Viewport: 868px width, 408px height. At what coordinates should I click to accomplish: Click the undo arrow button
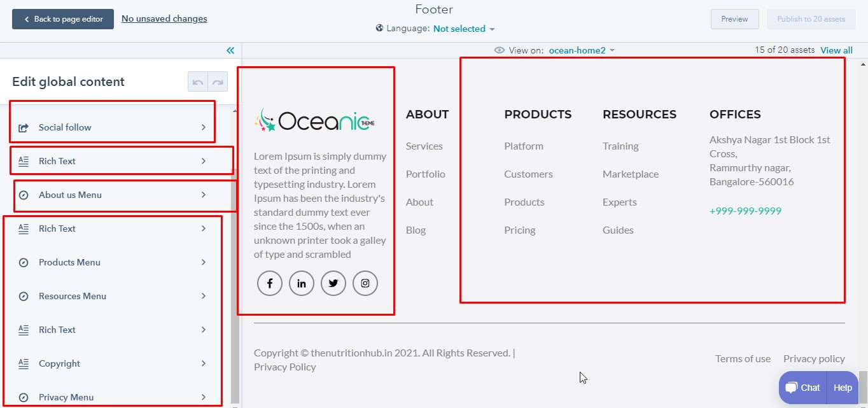(198, 82)
